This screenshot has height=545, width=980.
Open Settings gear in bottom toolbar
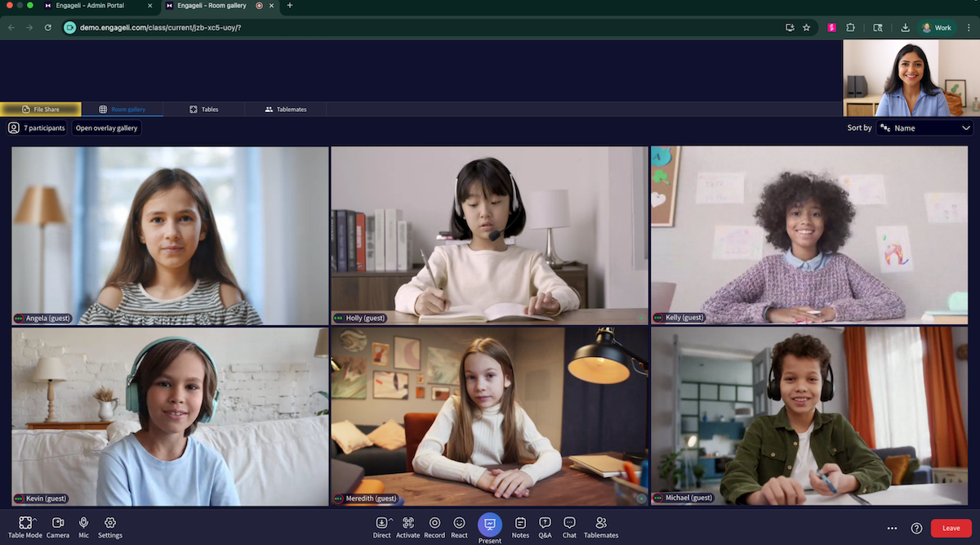coord(110,523)
